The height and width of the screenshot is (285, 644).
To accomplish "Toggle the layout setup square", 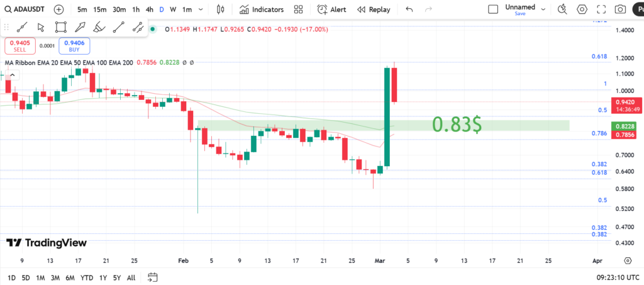I will click(x=494, y=9).
